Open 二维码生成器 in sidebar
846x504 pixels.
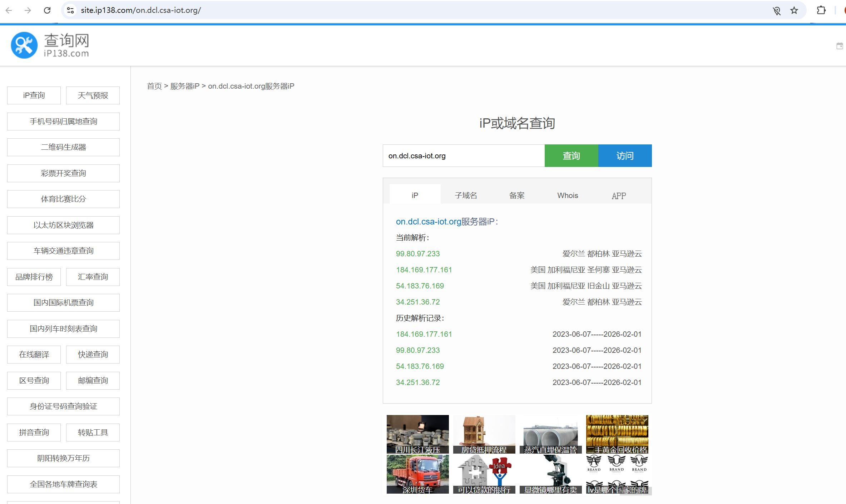pos(63,147)
